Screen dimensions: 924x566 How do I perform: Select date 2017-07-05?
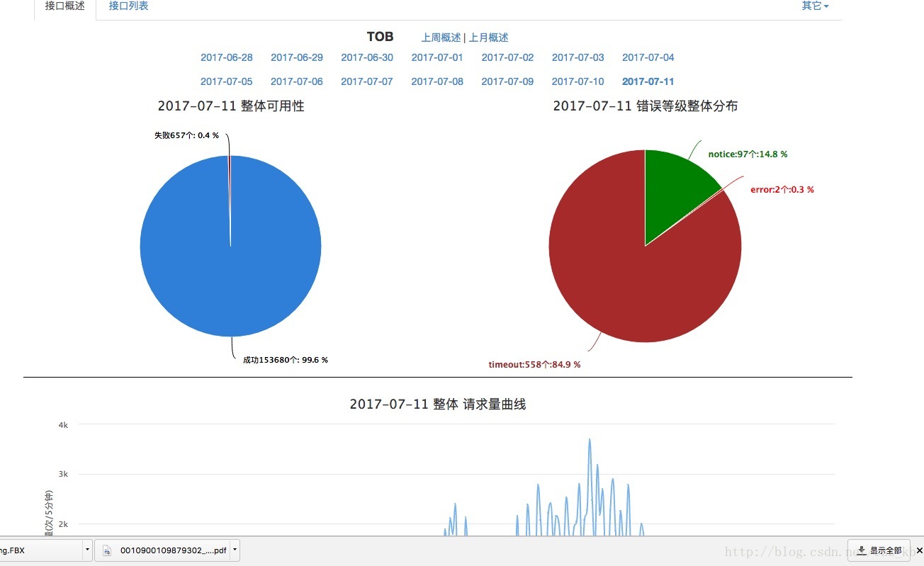[x=227, y=81]
